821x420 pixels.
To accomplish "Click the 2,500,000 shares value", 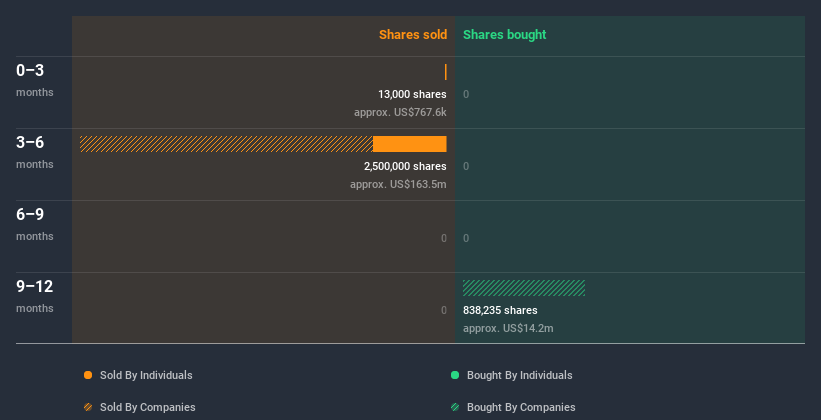I will pos(405,167).
